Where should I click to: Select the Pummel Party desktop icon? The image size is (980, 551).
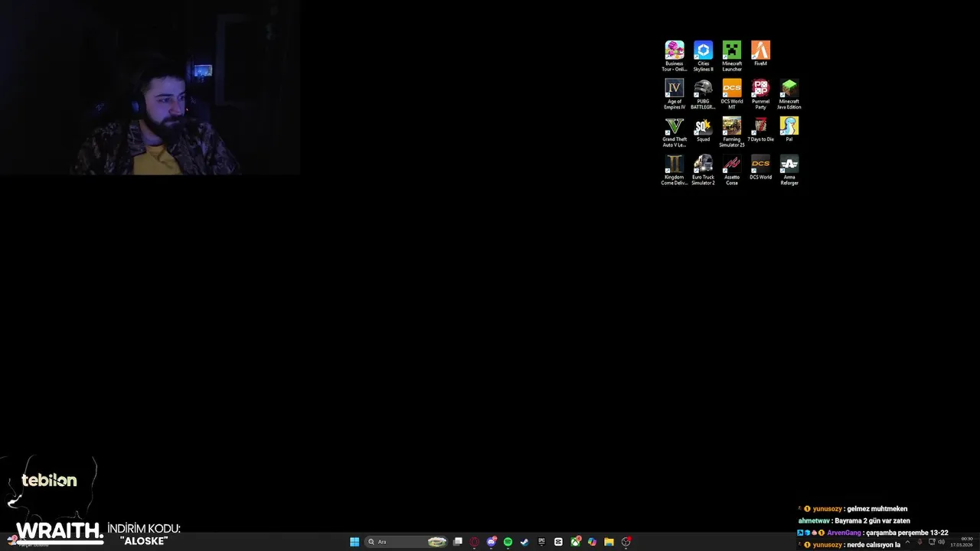[x=760, y=94]
